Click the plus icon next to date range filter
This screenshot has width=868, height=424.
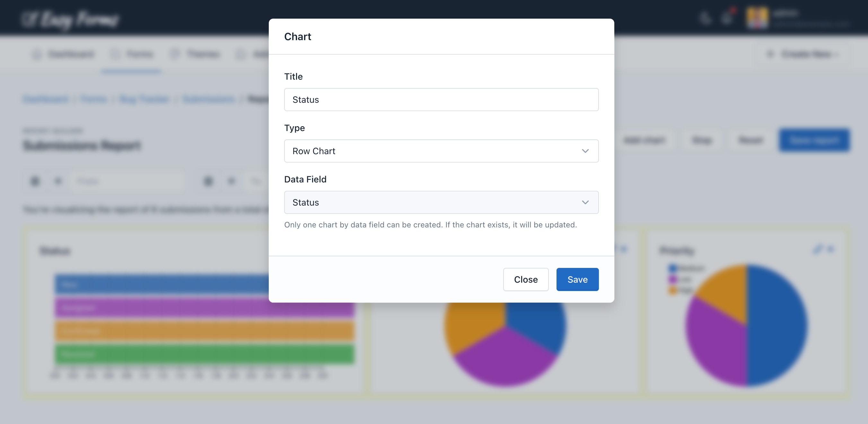58,181
